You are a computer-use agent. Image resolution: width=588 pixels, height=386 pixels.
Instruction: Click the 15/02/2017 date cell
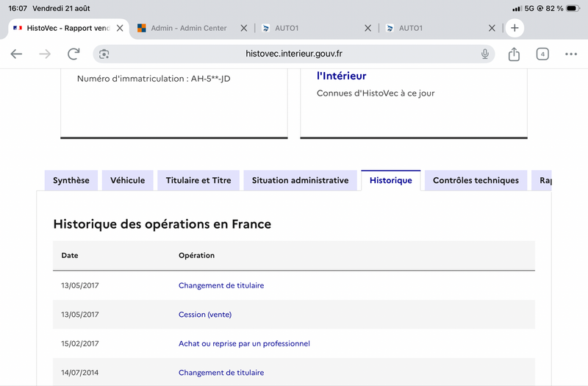[80, 343]
